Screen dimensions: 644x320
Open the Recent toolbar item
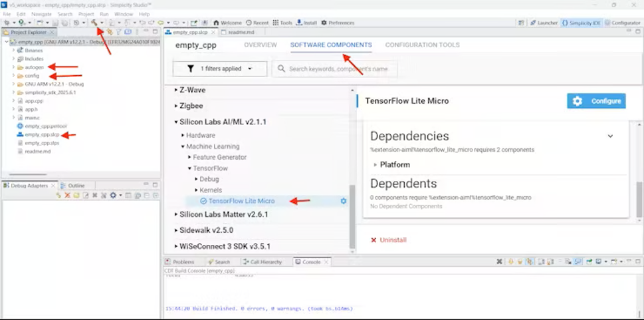coord(257,23)
